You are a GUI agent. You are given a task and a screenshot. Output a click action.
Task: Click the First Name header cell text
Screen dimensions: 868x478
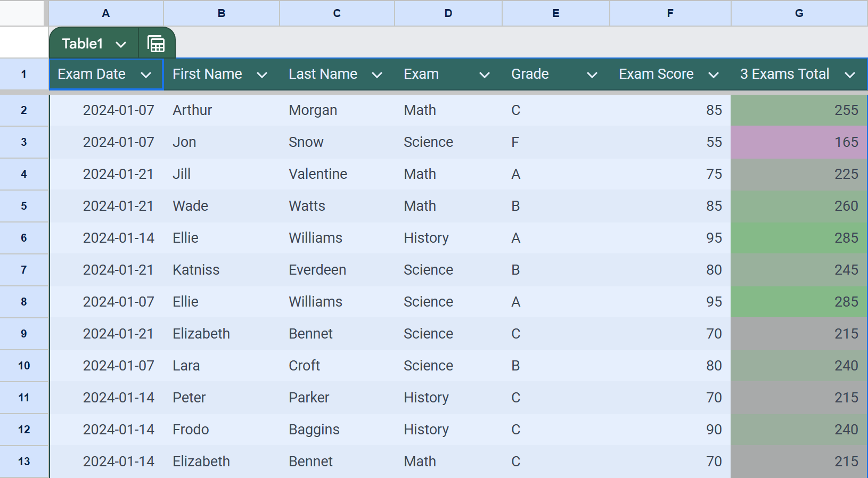(x=207, y=74)
